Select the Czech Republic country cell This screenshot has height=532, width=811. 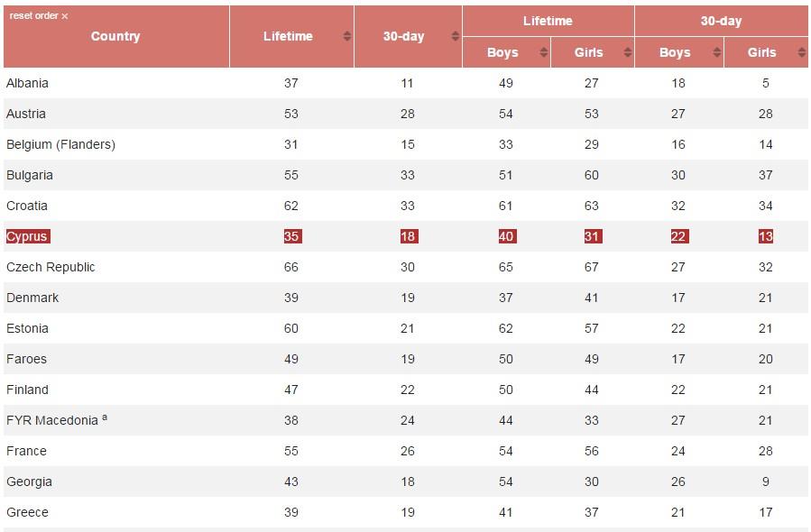[x=51, y=267]
